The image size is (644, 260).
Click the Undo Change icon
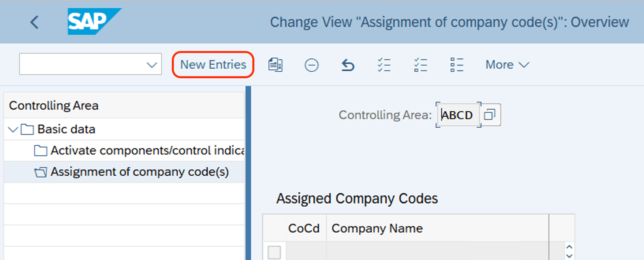pyautogui.click(x=347, y=64)
